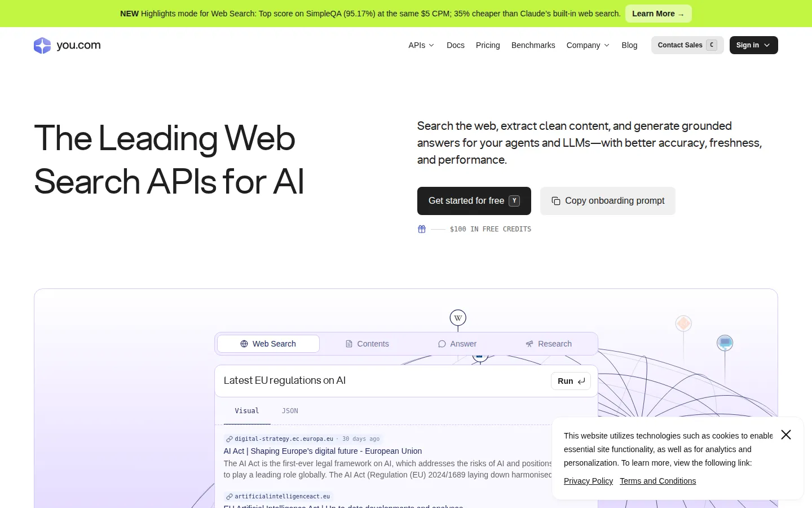This screenshot has height=508, width=812.
Task: Select the Web Search tab
Action: 268,344
